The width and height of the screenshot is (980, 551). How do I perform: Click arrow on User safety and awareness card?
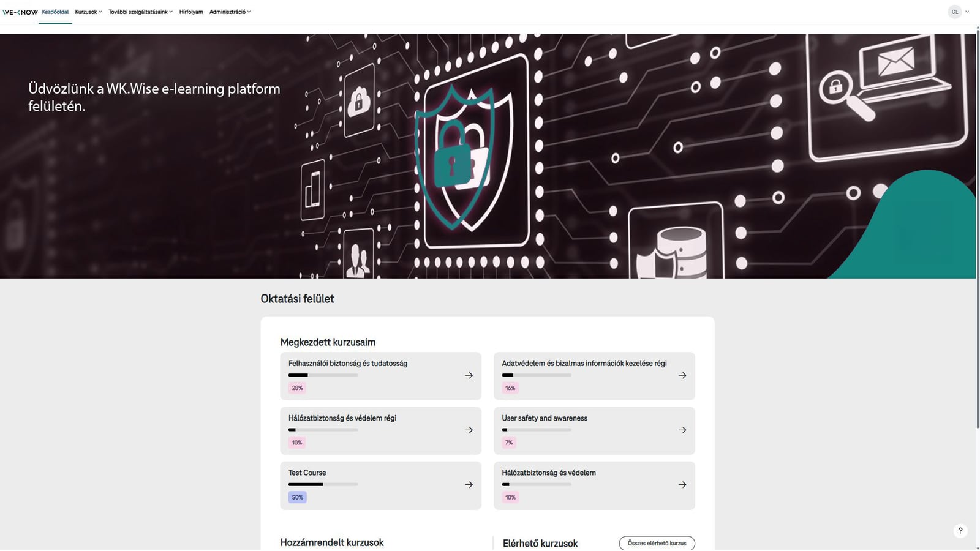(682, 430)
